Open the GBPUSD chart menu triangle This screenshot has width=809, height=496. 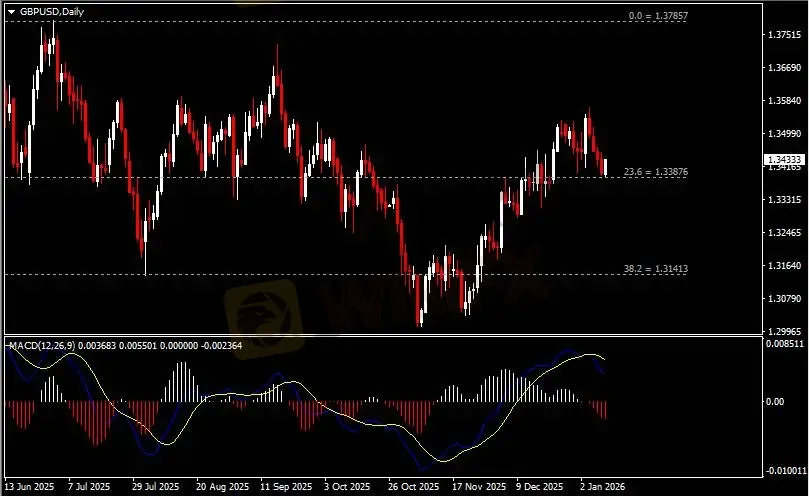pyautogui.click(x=11, y=12)
